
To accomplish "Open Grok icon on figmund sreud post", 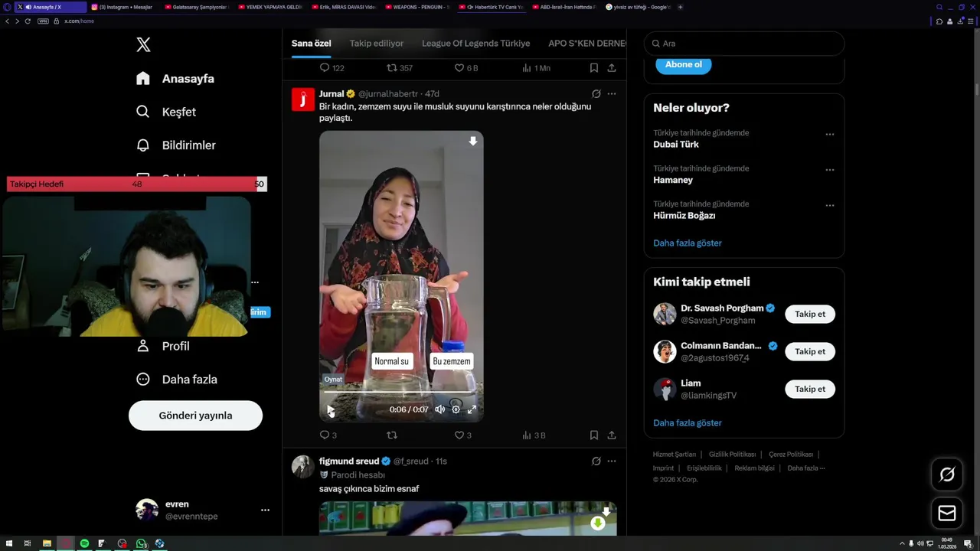I will pos(596,461).
